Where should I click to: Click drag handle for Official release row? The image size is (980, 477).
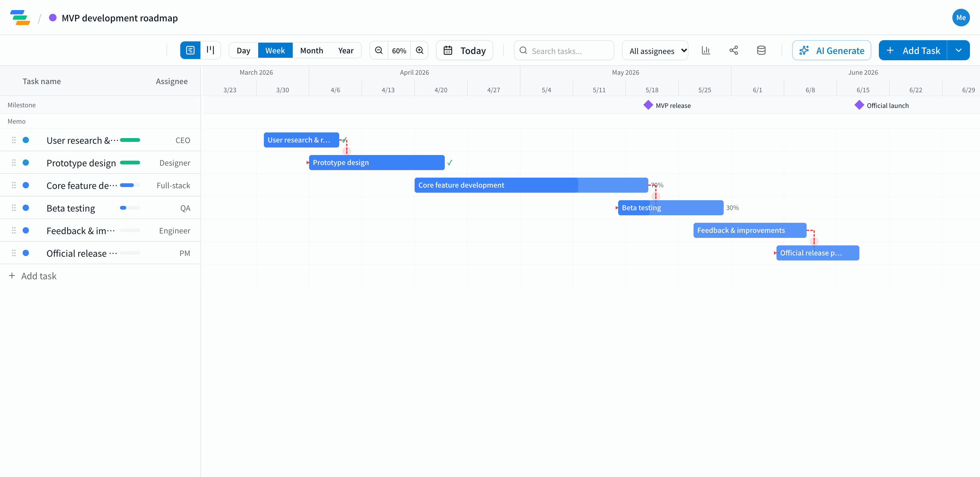coord(14,253)
